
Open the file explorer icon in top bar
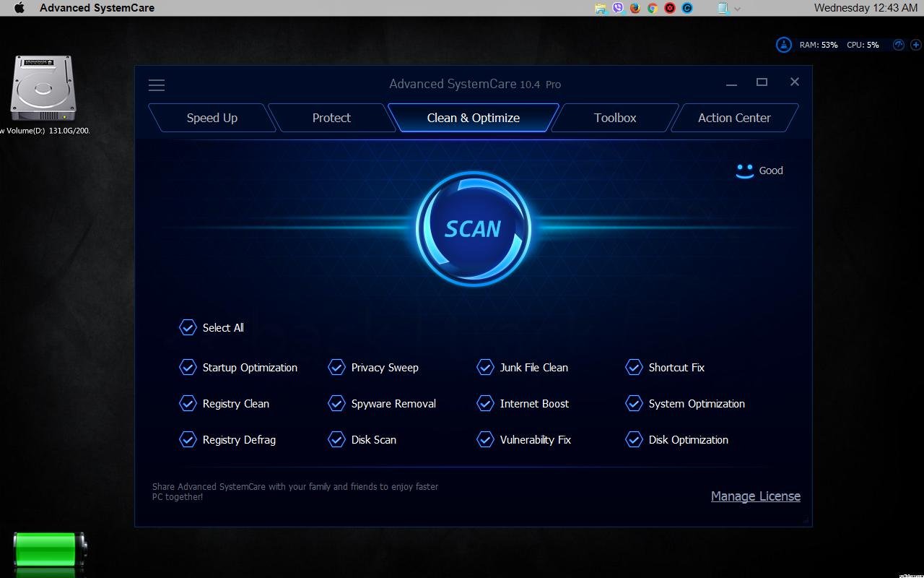[601, 8]
